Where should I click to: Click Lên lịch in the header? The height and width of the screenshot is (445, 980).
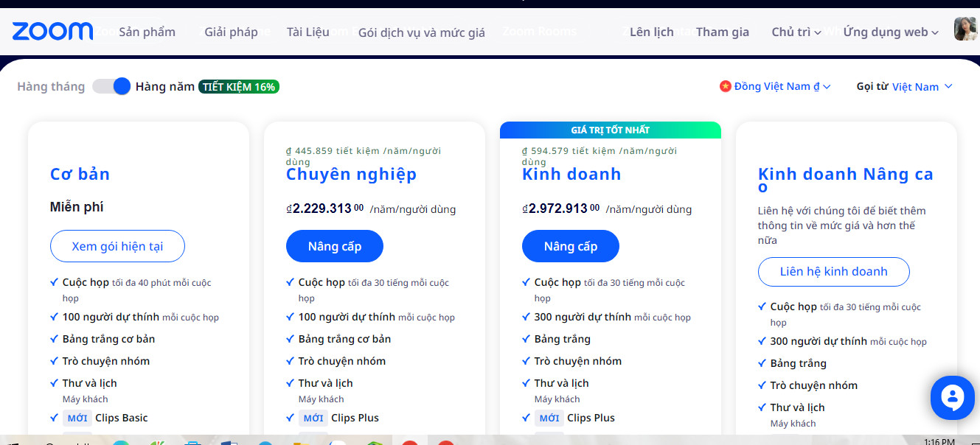pyautogui.click(x=652, y=32)
